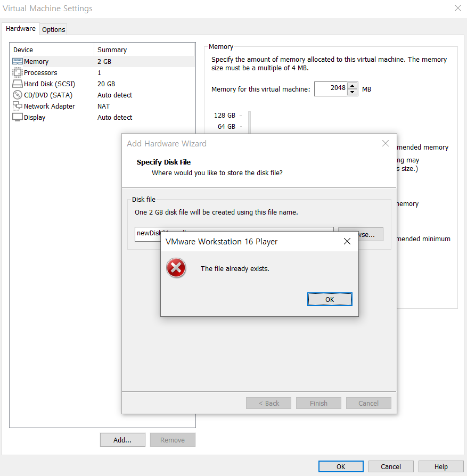The height and width of the screenshot is (476, 467).
Task: Click the 128 GB slider label
Action: 224,116
